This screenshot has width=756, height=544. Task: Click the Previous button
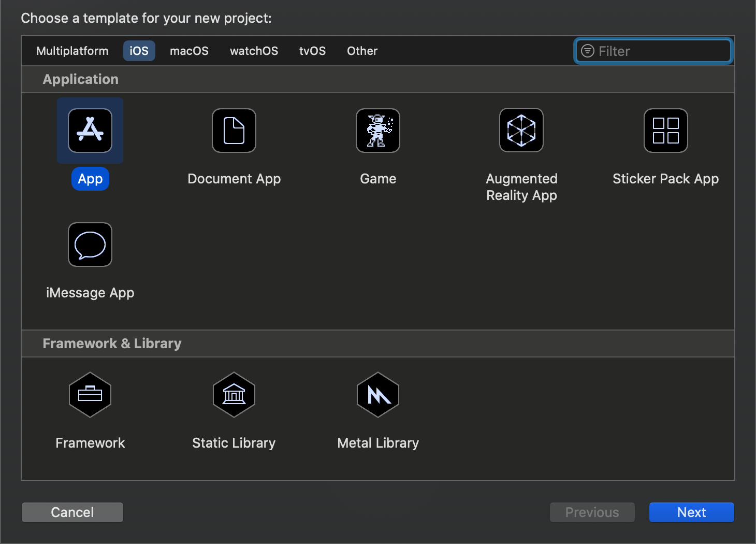pyautogui.click(x=592, y=512)
